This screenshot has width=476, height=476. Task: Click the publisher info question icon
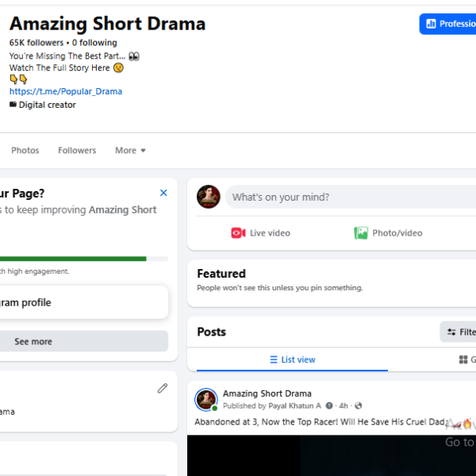pyautogui.click(x=329, y=406)
